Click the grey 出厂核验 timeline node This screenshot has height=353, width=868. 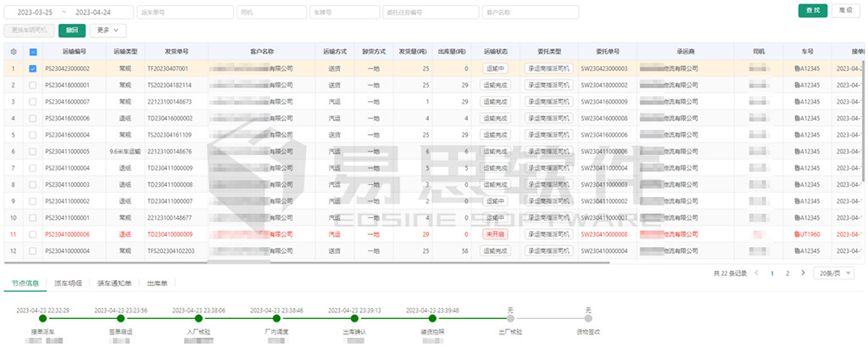tap(510, 321)
